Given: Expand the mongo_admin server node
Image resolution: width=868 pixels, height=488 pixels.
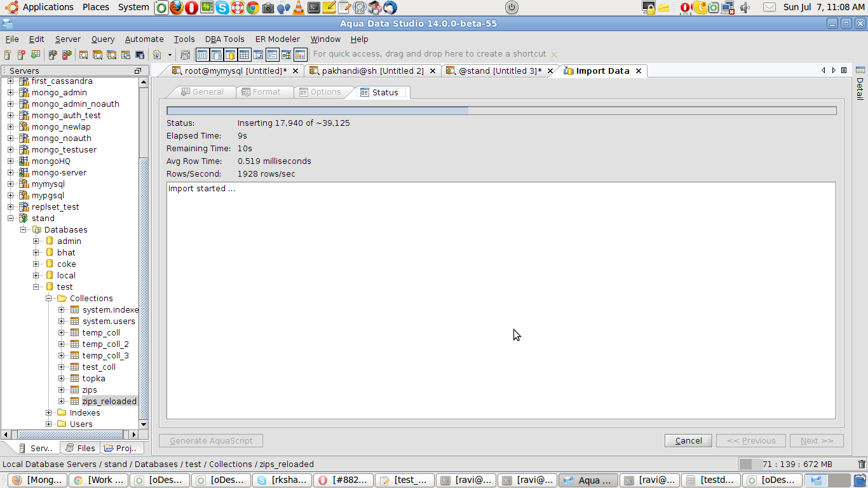Looking at the screenshot, I should pyautogui.click(x=10, y=93).
